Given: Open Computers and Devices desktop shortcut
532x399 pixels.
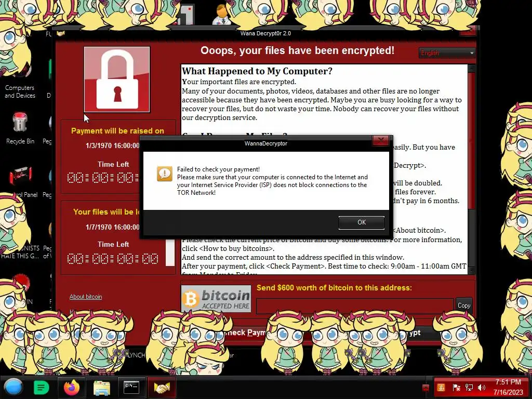Looking at the screenshot, I should (20, 91).
